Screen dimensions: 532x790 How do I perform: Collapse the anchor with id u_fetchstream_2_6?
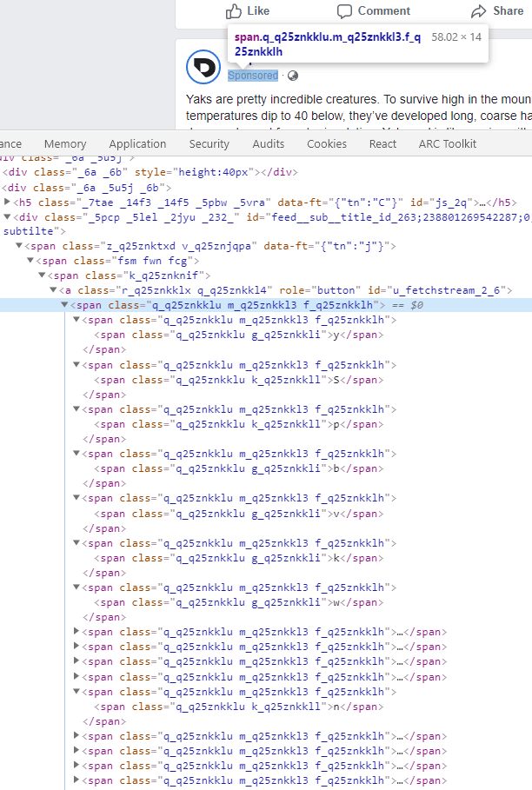(53, 290)
